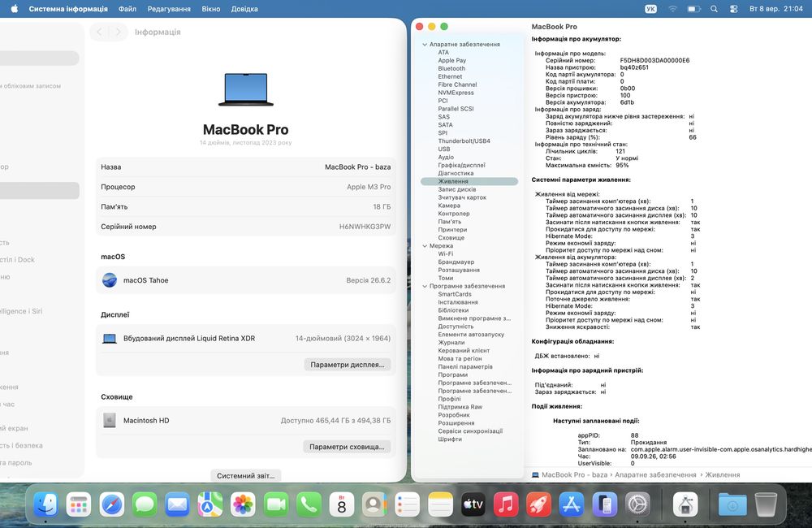The height and width of the screenshot is (528, 812).
Task: Select Пам'ять in hardware list
Action: 450,222
